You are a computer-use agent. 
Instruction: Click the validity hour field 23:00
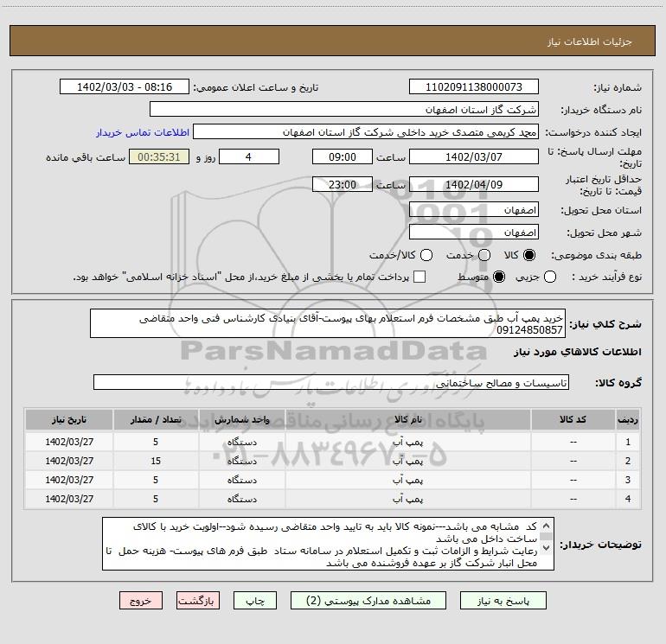(343, 185)
